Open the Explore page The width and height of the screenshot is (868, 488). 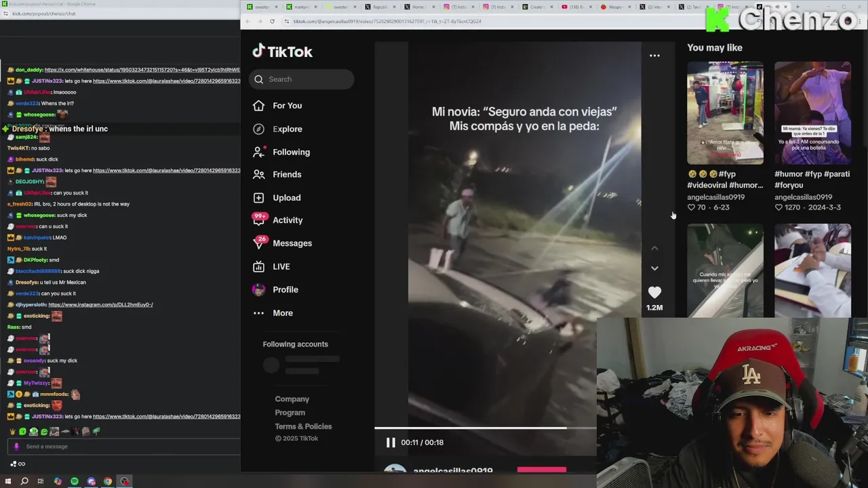288,129
